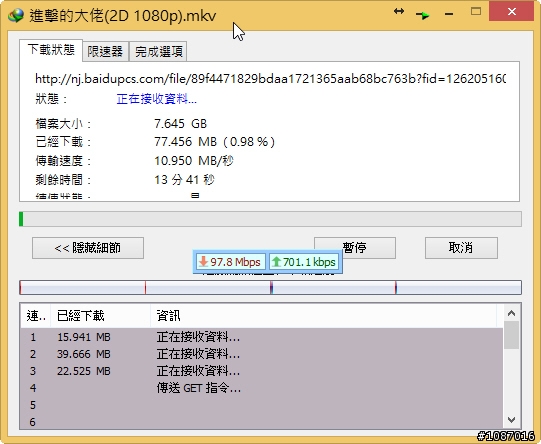The image size is (541, 444).
Task: Click the status text 正在接收資料... in blue
Action: (x=157, y=99)
